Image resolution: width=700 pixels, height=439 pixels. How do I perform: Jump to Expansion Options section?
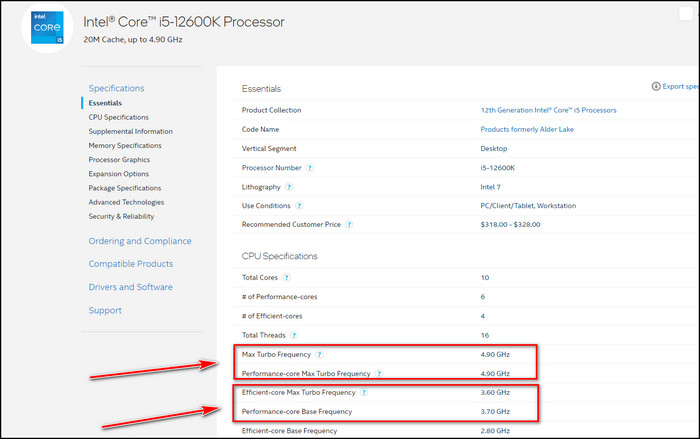coord(119,174)
